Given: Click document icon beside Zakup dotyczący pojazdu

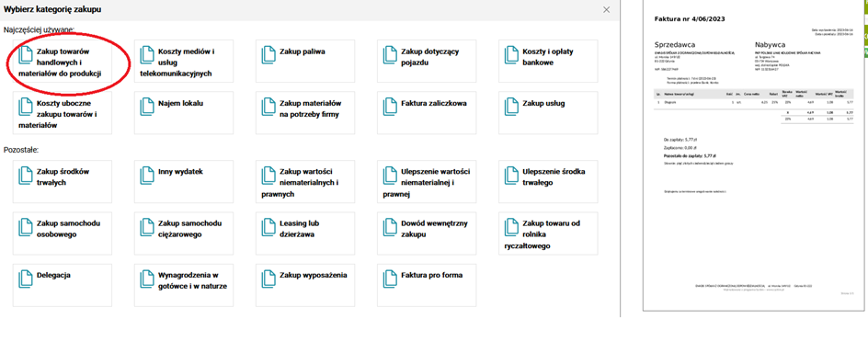Looking at the screenshot, I should (391, 54).
